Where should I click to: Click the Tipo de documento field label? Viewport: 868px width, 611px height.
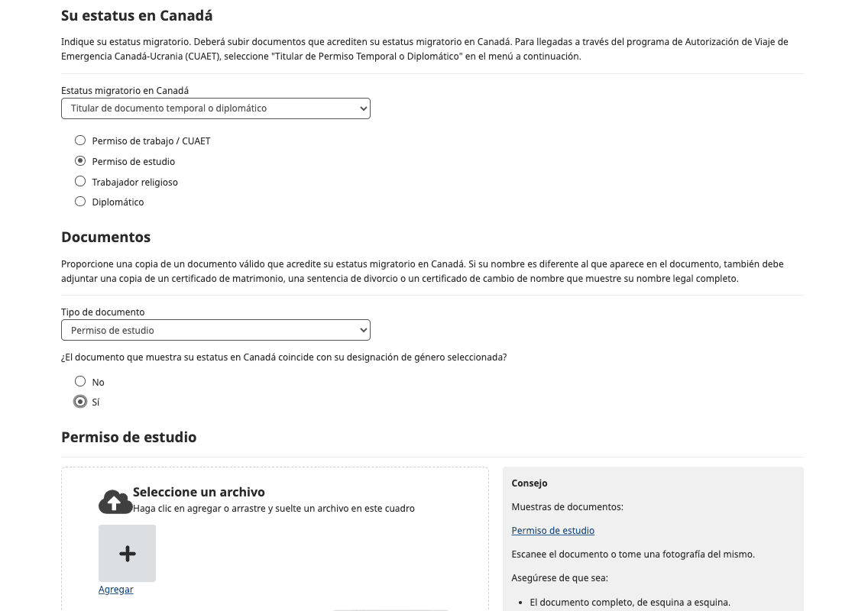(x=102, y=312)
